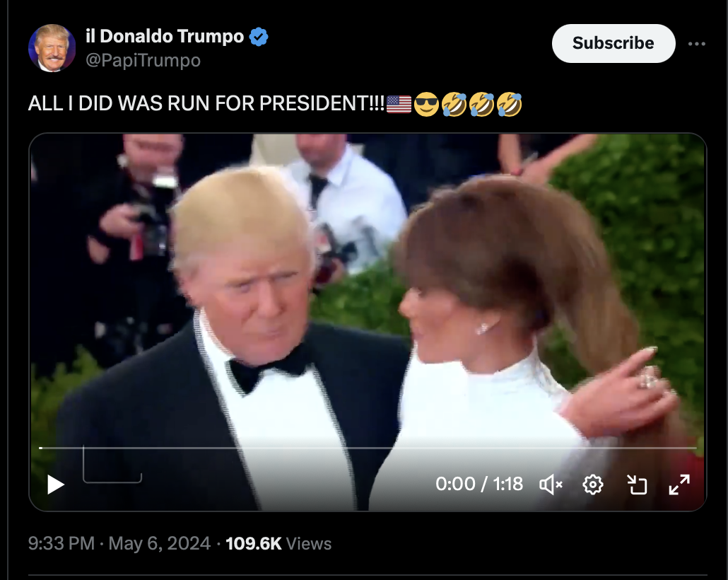This screenshot has height=580, width=728.
Task: Open il Donaldo Trumpo's profile avatar
Action: (x=52, y=48)
